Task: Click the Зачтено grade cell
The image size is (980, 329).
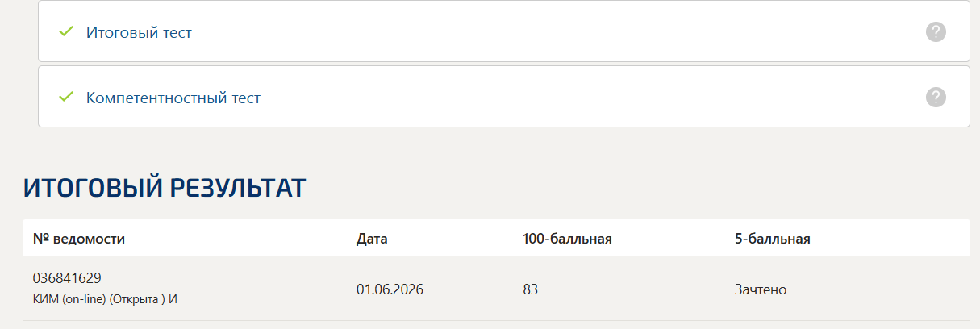Action: coord(761,289)
